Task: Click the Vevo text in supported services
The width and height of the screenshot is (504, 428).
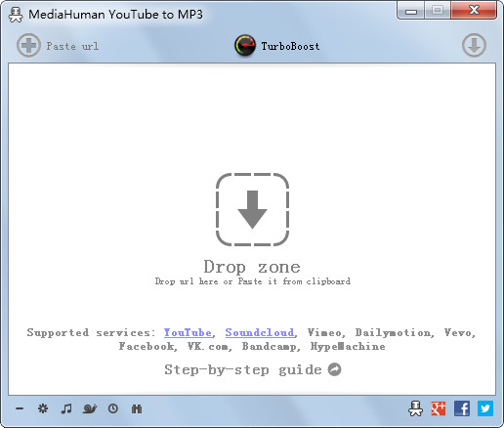Action: (x=457, y=332)
